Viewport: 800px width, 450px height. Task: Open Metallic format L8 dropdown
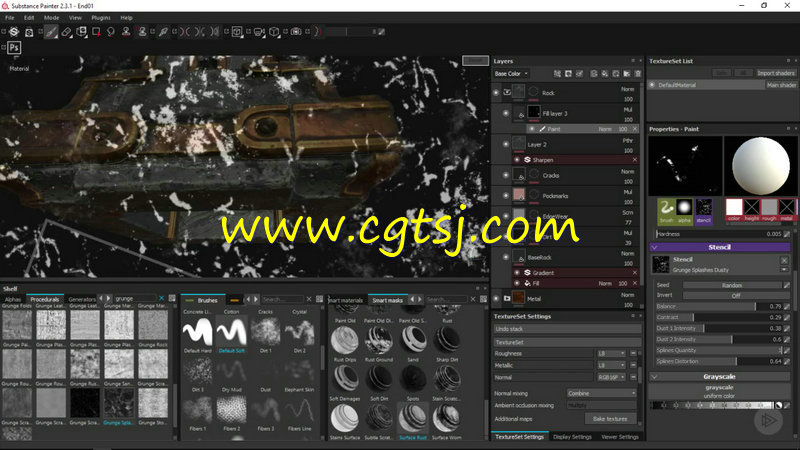click(611, 365)
